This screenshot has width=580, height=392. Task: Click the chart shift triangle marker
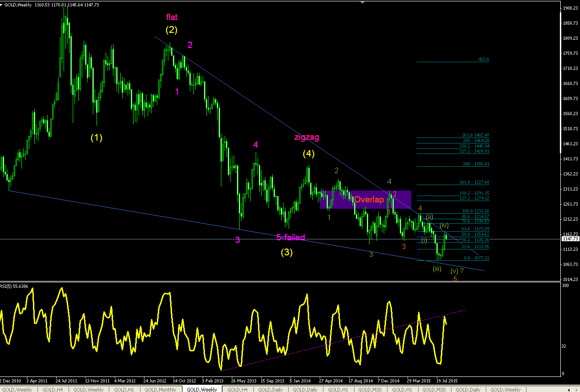[x=364, y=2]
